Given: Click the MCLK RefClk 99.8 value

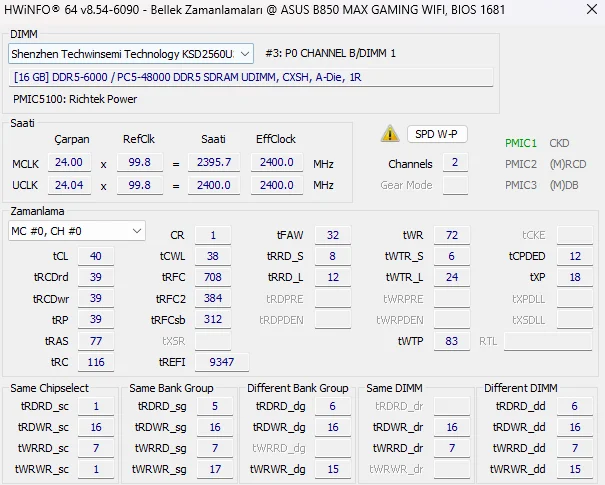Looking at the screenshot, I should [x=140, y=162].
